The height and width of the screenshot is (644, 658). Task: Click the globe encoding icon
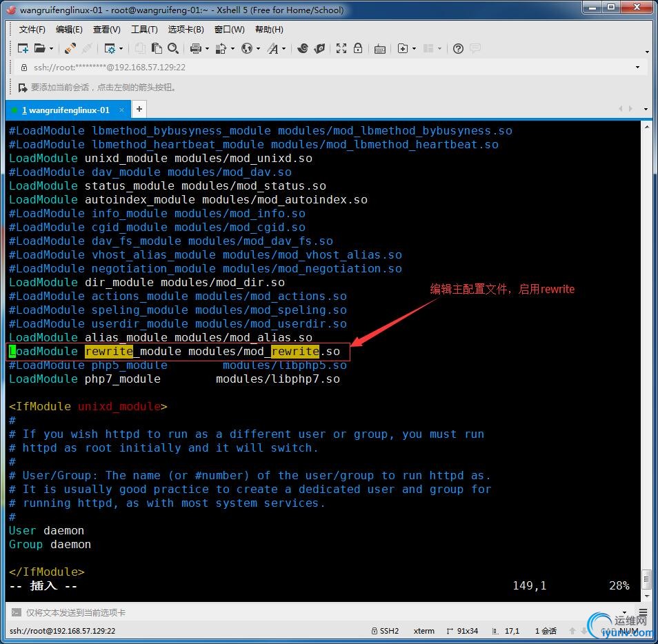point(247,48)
